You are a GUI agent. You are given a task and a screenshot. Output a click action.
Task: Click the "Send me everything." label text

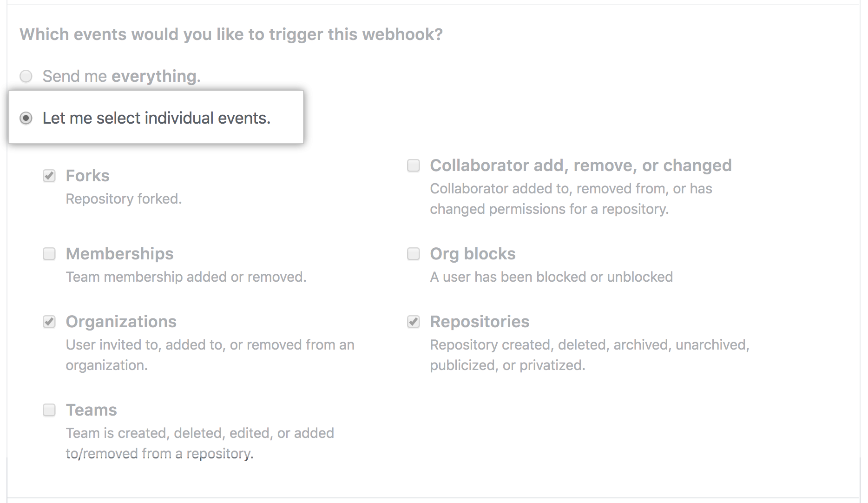pyautogui.click(x=121, y=76)
